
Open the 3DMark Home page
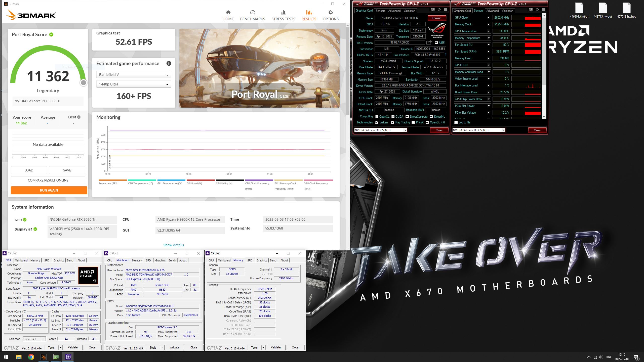pos(228,15)
